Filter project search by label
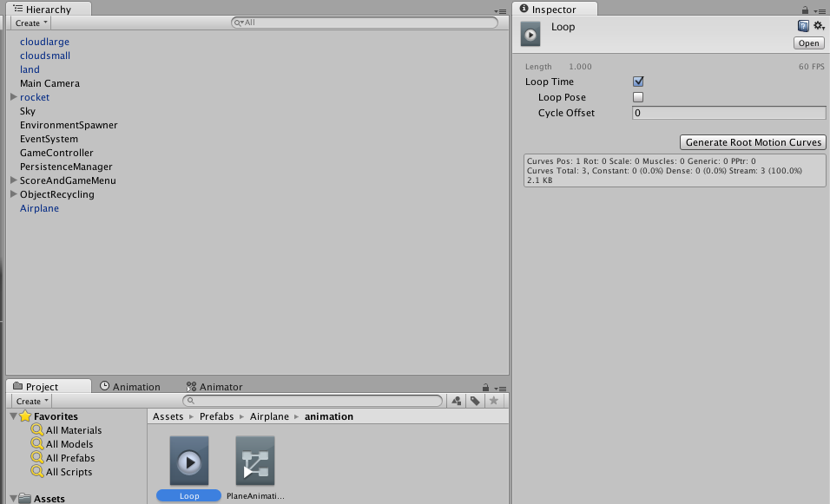830x504 pixels. coord(475,401)
